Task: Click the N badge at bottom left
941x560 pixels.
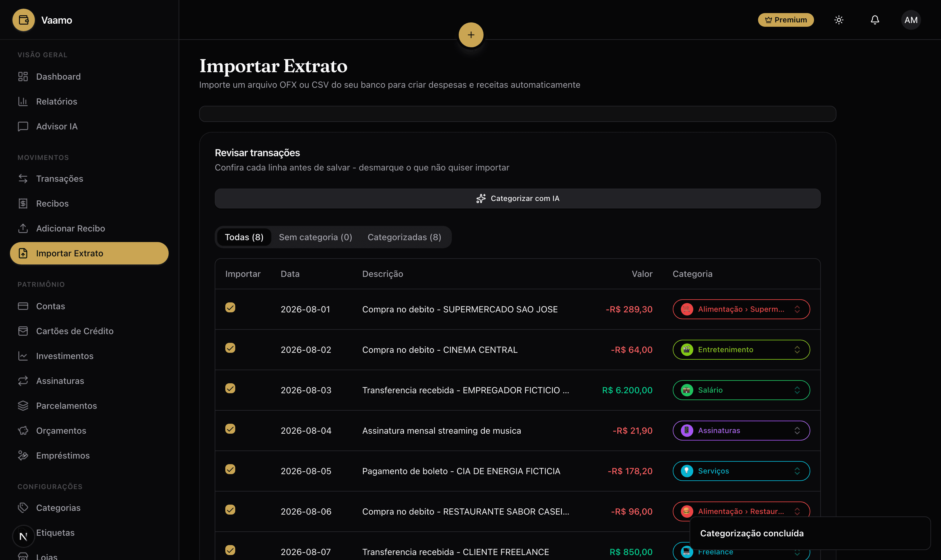Action: [x=23, y=536]
